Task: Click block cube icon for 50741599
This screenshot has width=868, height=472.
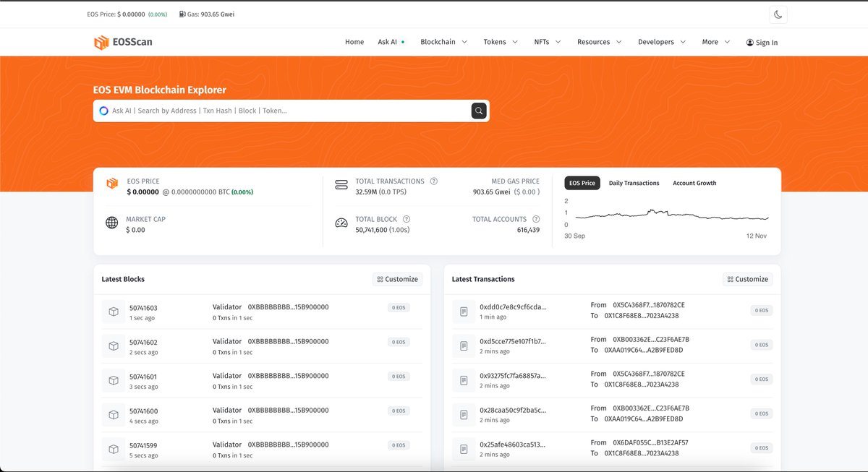Action: [x=114, y=449]
